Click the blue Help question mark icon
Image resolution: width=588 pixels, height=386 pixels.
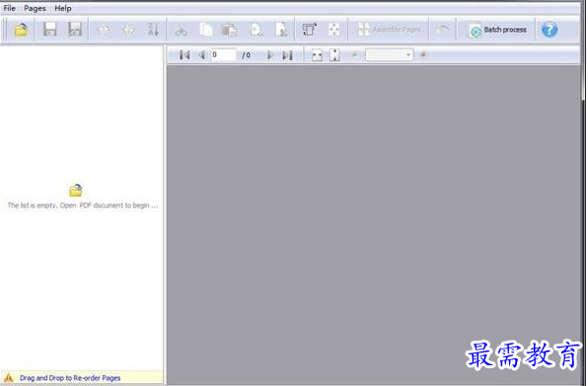point(550,30)
